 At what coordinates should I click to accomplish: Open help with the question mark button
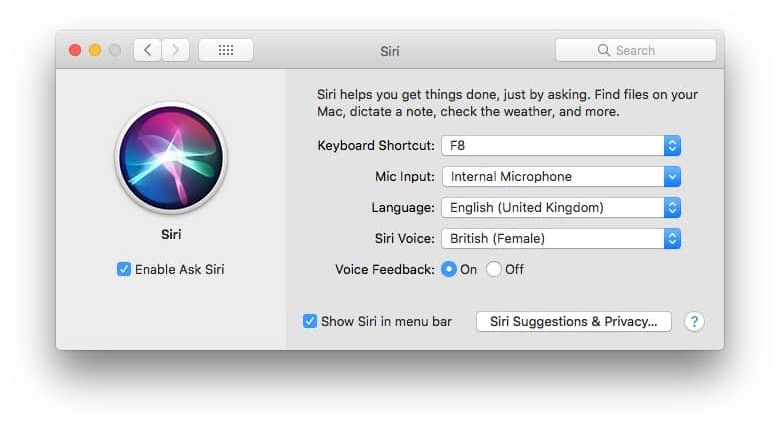point(694,321)
